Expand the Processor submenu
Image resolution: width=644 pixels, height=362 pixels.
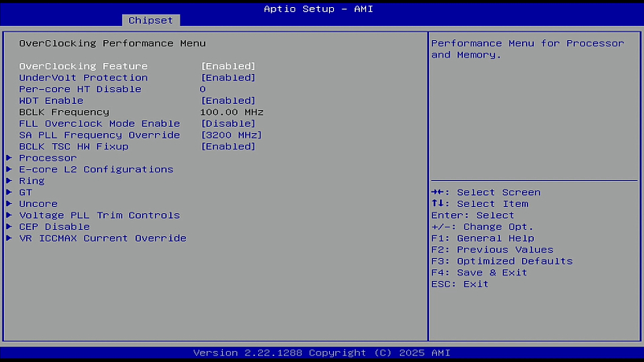(x=47, y=158)
